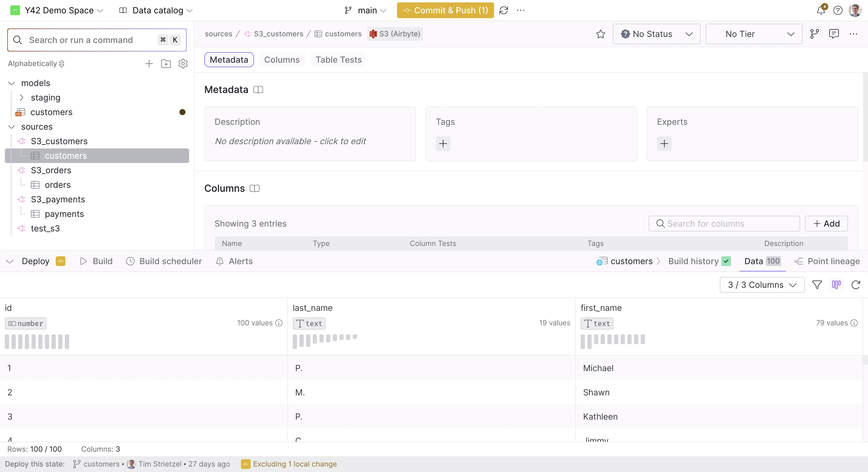Screen dimensions: 868x472
Task: Select the test_s3 source
Action: coord(45,228)
